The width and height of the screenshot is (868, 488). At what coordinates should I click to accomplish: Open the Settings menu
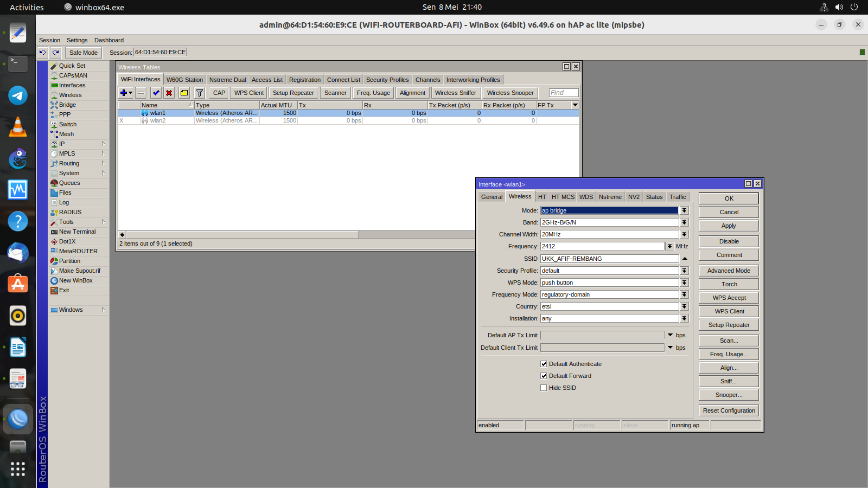coord(77,40)
